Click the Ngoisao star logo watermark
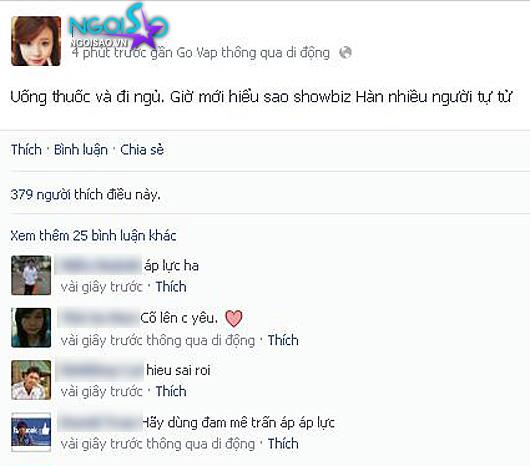The height and width of the screenshot is (466, 530). point(117,26)
